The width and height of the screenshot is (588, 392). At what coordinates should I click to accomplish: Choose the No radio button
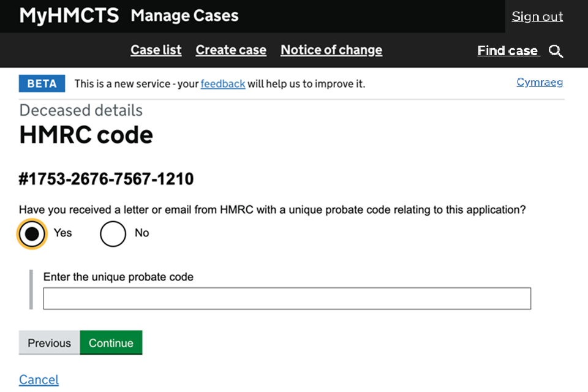(x=113, y=233)
